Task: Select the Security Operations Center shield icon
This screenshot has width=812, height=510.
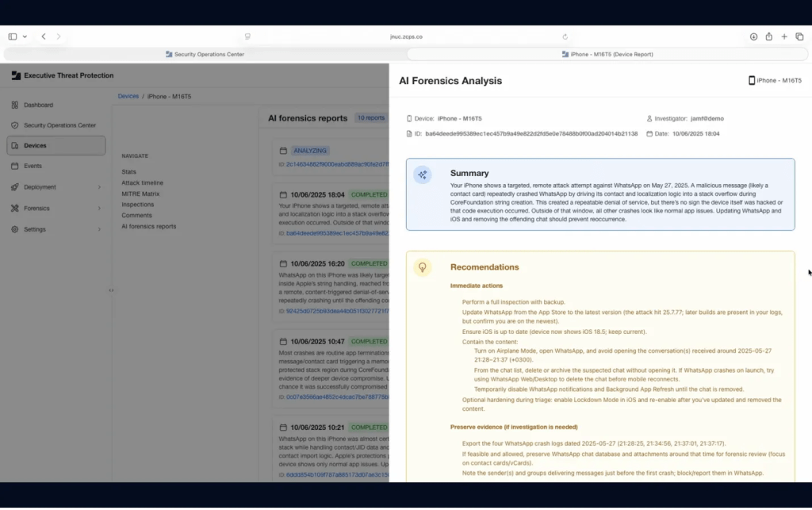Action: (x=15, y=125)
